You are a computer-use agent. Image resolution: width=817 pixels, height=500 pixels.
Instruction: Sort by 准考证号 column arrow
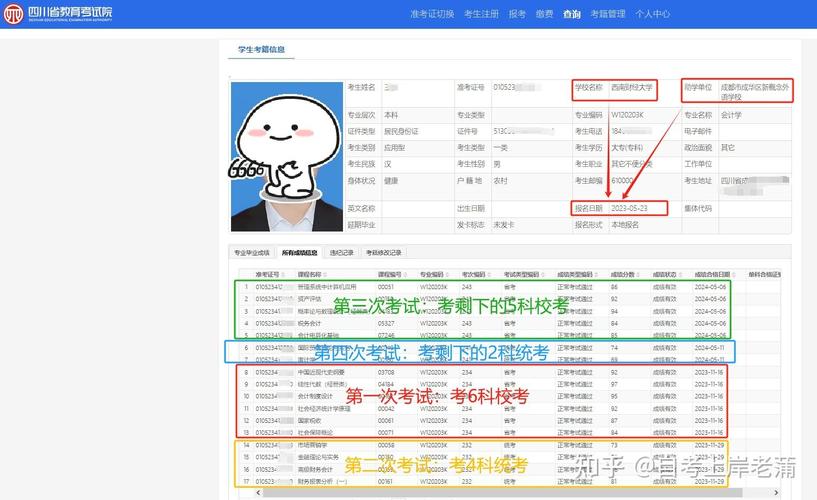pos(283,274)
